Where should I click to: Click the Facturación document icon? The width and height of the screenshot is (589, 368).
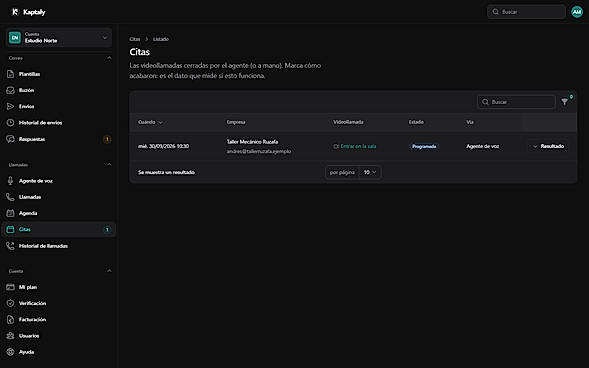[11, 319]
